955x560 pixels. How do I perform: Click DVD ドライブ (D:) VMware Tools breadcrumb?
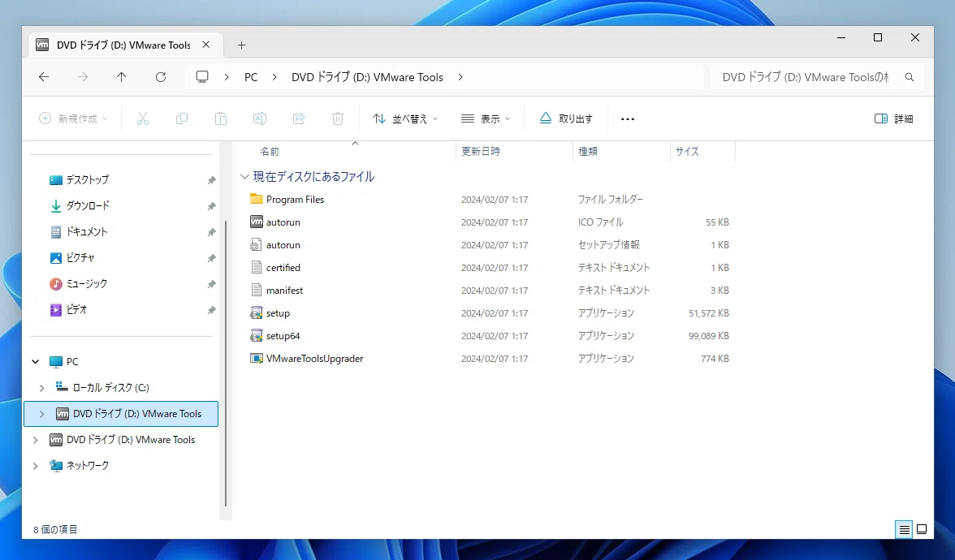click(367, 77)
